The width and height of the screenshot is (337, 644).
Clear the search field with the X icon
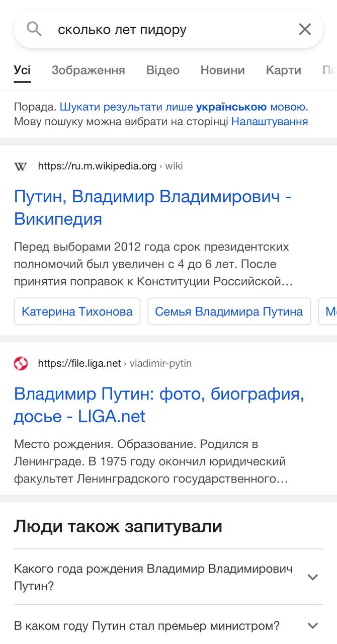305,30
